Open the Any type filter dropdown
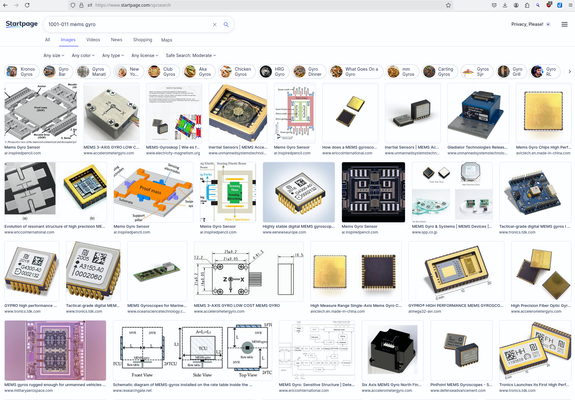 pos(113,55)
